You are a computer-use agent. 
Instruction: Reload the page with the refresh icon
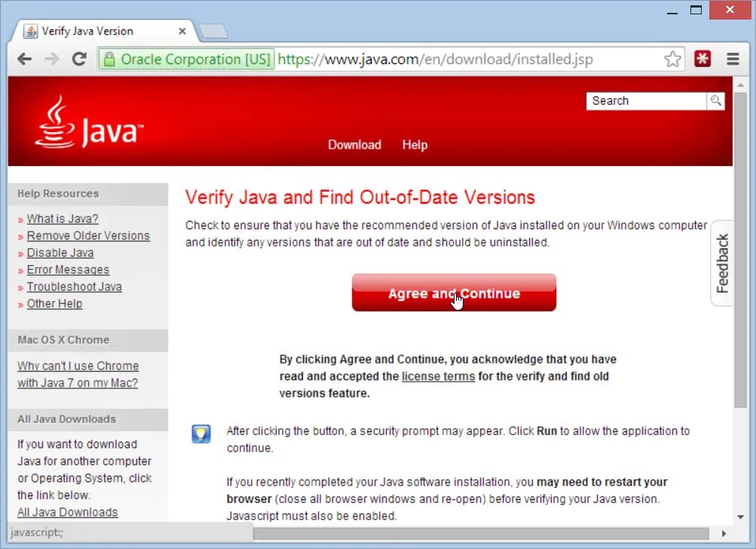(79, 60)
